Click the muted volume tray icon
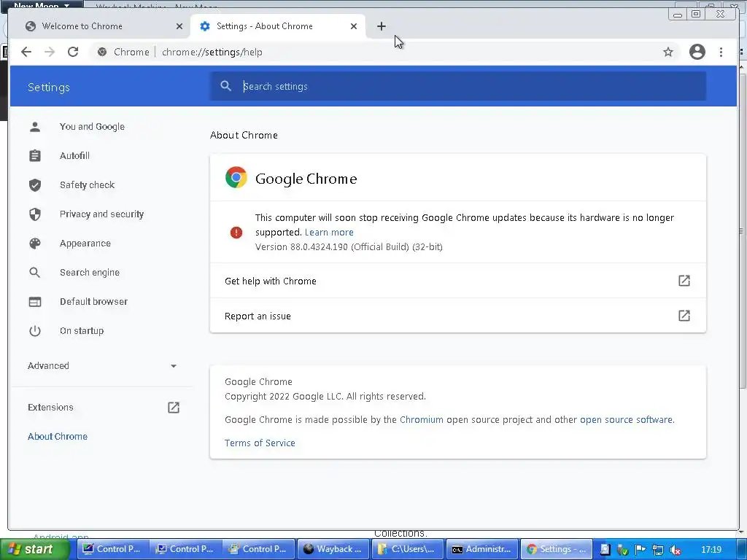747x560 pixels. tap(675, 550)
